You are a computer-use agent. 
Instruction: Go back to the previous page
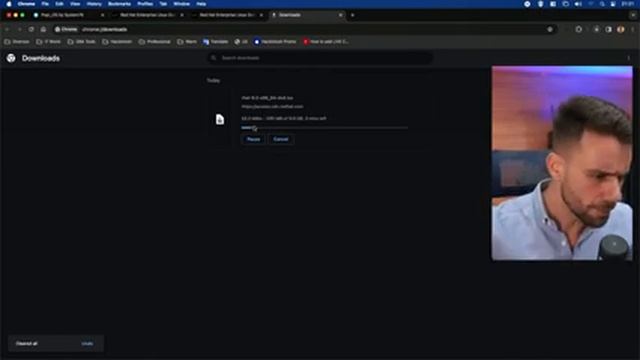click(7, 29)
